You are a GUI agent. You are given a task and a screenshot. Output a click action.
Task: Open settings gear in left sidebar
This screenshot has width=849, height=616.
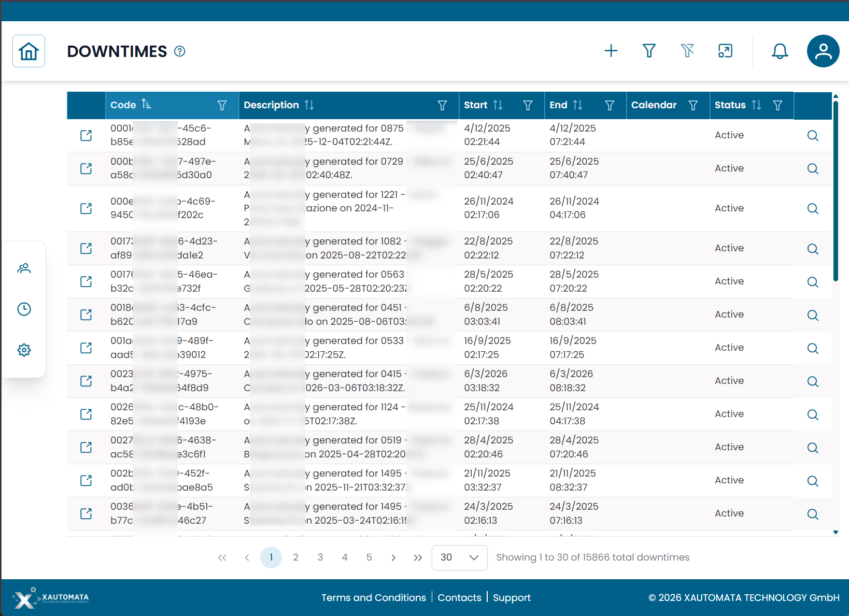(24, 350)
